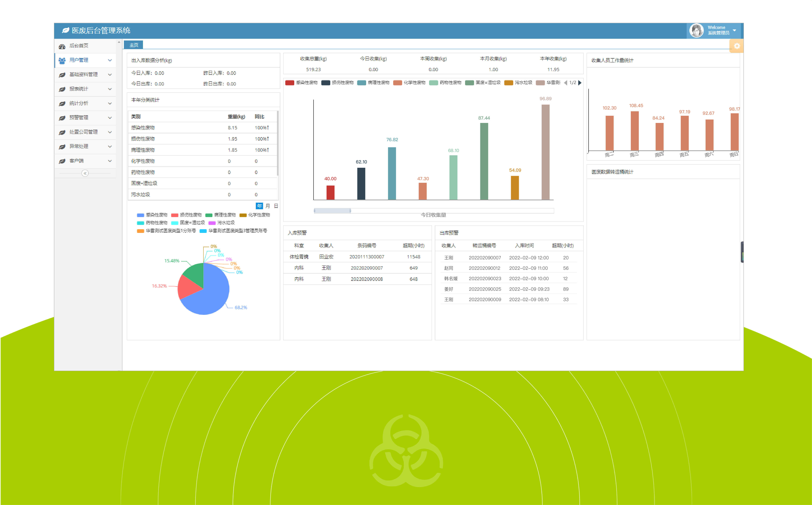Toggle 感染性废物 in pie chart legend
This screenshot has height=505, width=812.
point(152,215)
